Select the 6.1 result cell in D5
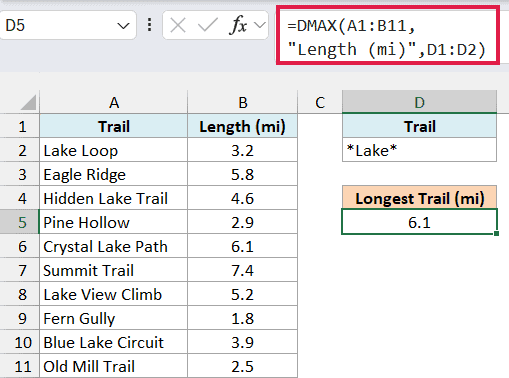This screenshot has height=378, width=509. click(419, 222)
